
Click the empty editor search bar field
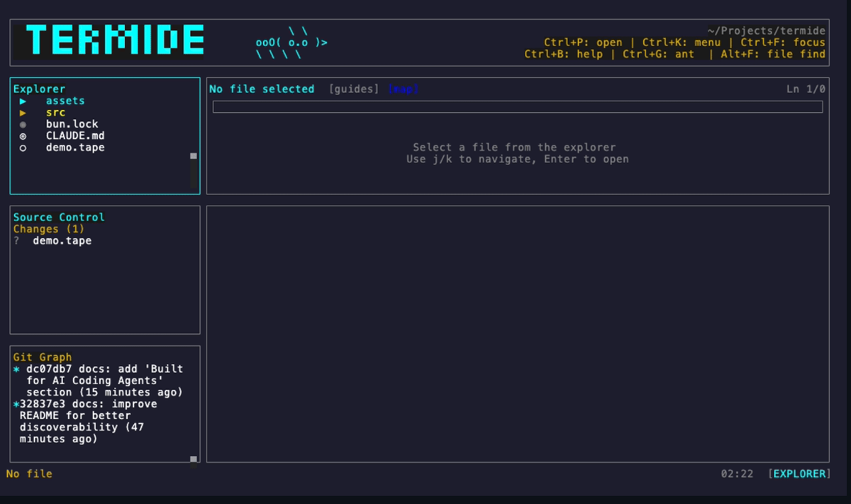(x=518, y=107)
